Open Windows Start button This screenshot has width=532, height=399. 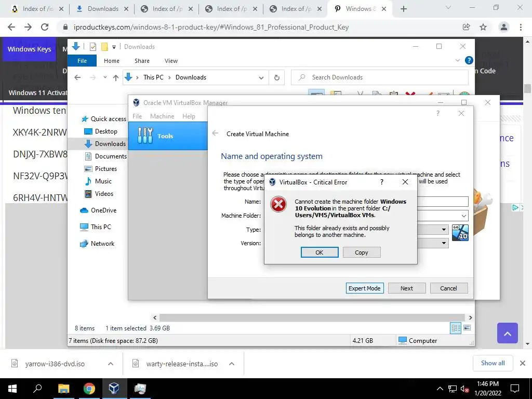click(12, 389)
